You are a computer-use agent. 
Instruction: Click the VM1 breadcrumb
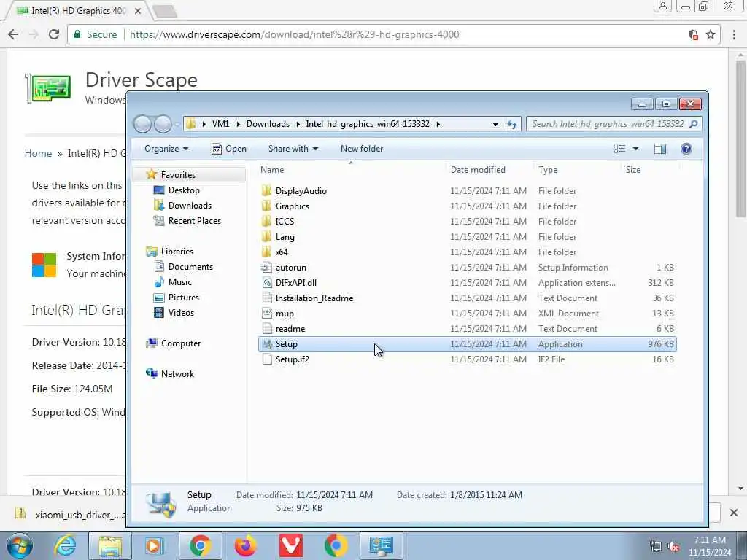click(x=220, y=124)
